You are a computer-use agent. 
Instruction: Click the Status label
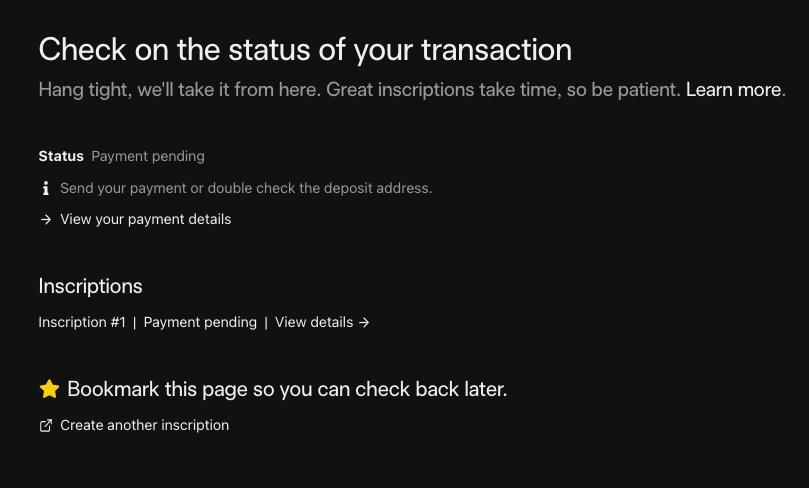61,156
